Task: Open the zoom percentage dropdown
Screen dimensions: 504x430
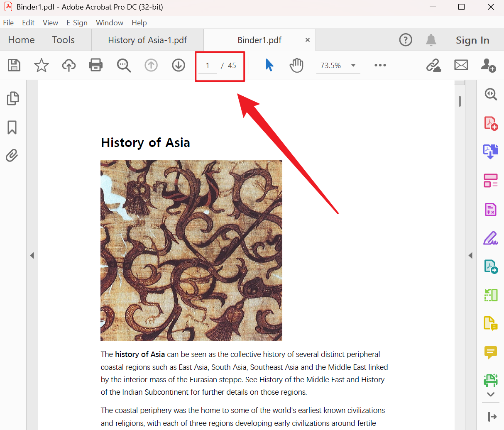Action: point(353,65)
